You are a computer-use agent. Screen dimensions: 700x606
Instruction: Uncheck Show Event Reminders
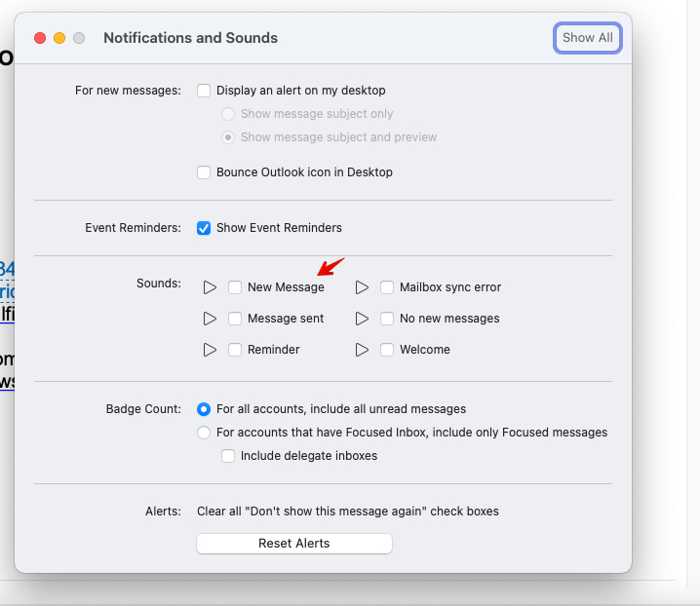(204, 228)
